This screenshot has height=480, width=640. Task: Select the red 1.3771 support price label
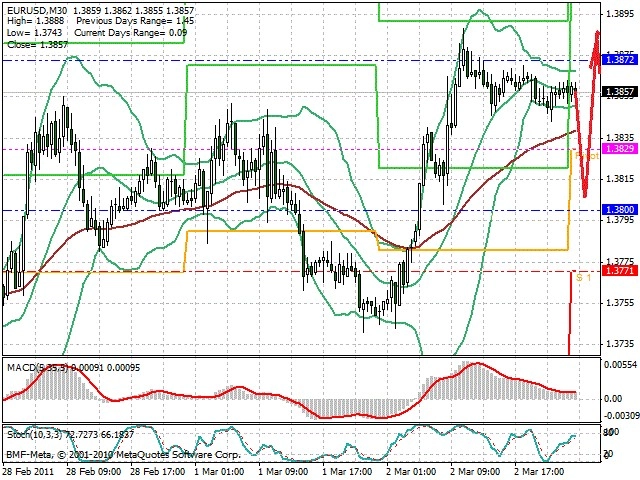[x=619, y=270]
